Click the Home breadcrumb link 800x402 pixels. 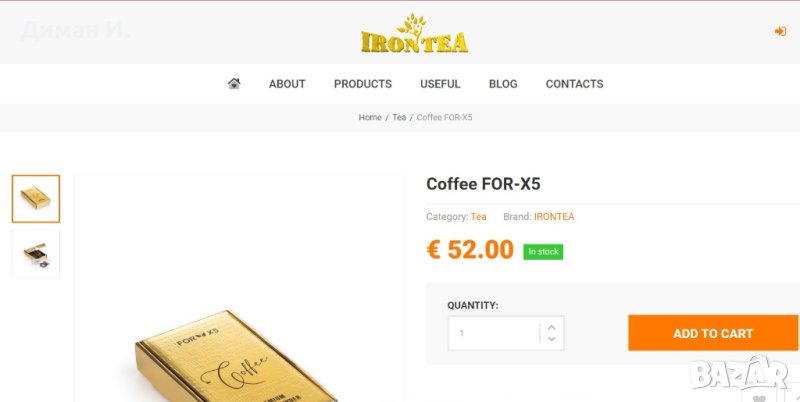click(370, 117)
